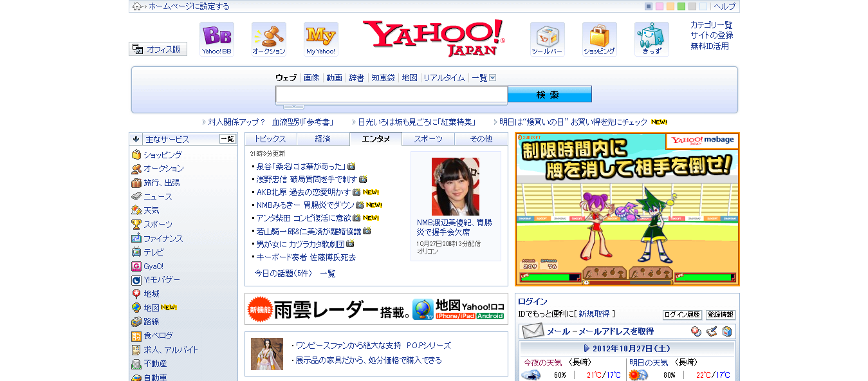Open 地図 in the sidebar
This screenshot has height=381, width=868.
(x=151, y=308)
